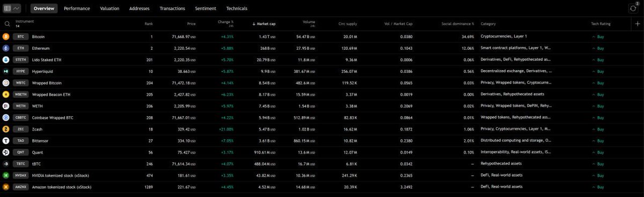View the Sentiment tab
The image size is (644, 197).
coord(206,9)
